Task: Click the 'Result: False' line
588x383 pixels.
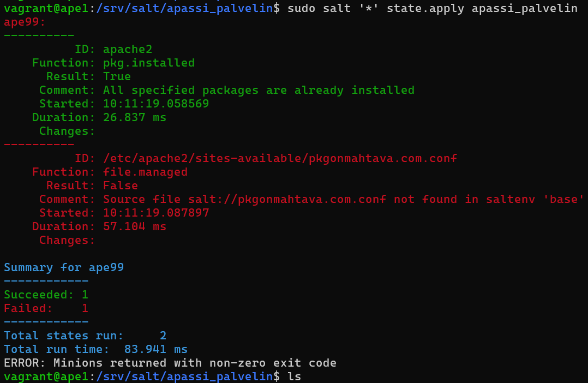Action: [92, 185]
